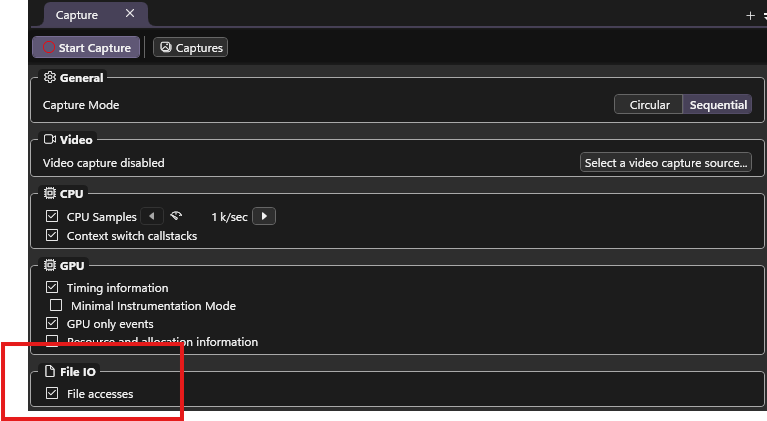
Task: Click the red record circle icon
Action: click(x=48, y=47)
